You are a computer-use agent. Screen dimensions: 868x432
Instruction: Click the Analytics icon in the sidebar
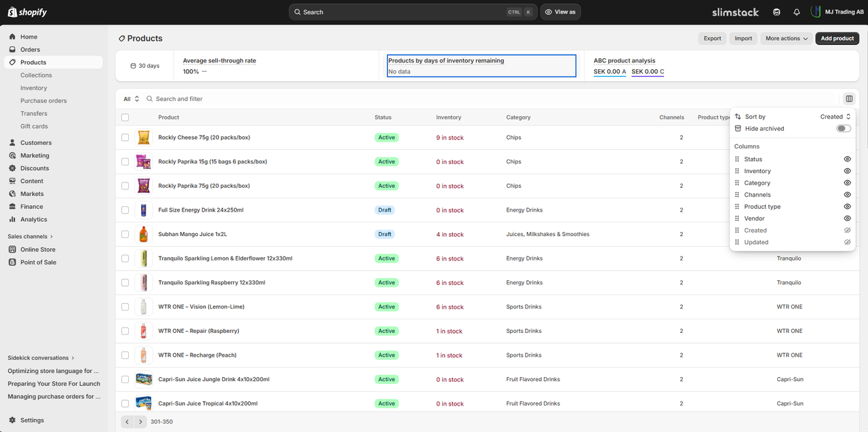pos(12,220)
